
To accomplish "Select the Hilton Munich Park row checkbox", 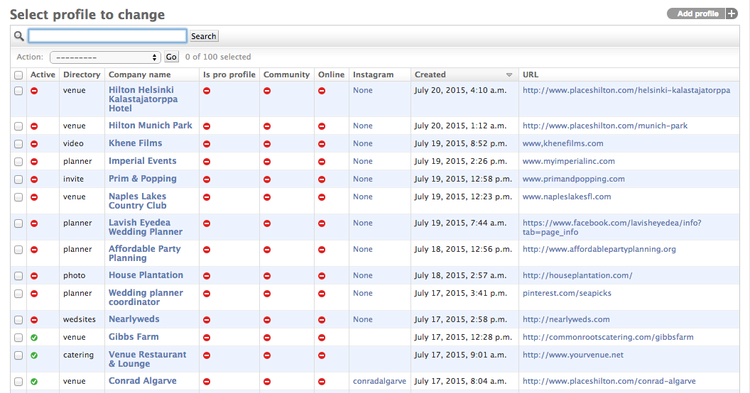I will pyautogui.click(x=18, y=126).
